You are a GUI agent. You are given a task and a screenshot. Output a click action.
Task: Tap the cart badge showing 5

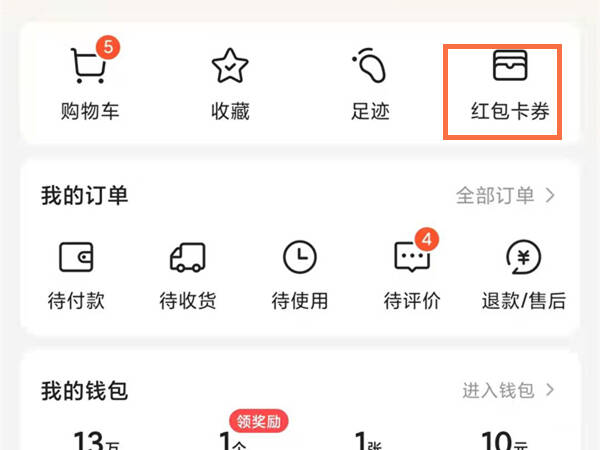(x=108, y=47)
